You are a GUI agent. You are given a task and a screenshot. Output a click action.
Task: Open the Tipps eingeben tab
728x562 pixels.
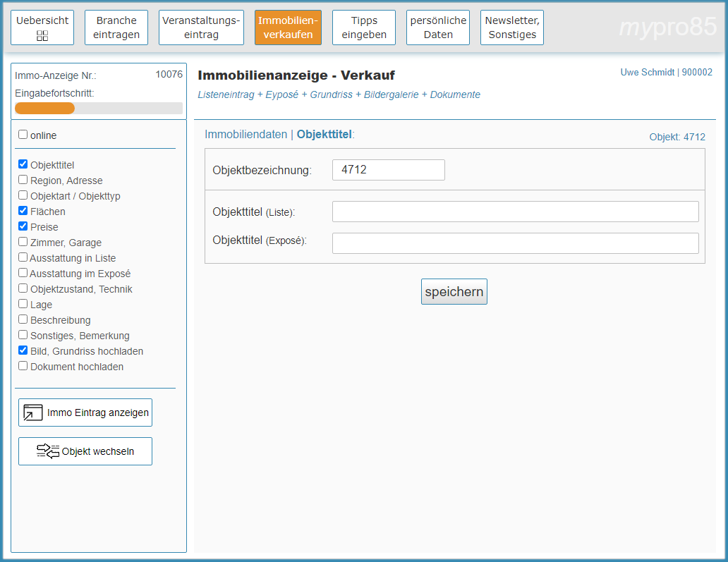coord(364,28)
